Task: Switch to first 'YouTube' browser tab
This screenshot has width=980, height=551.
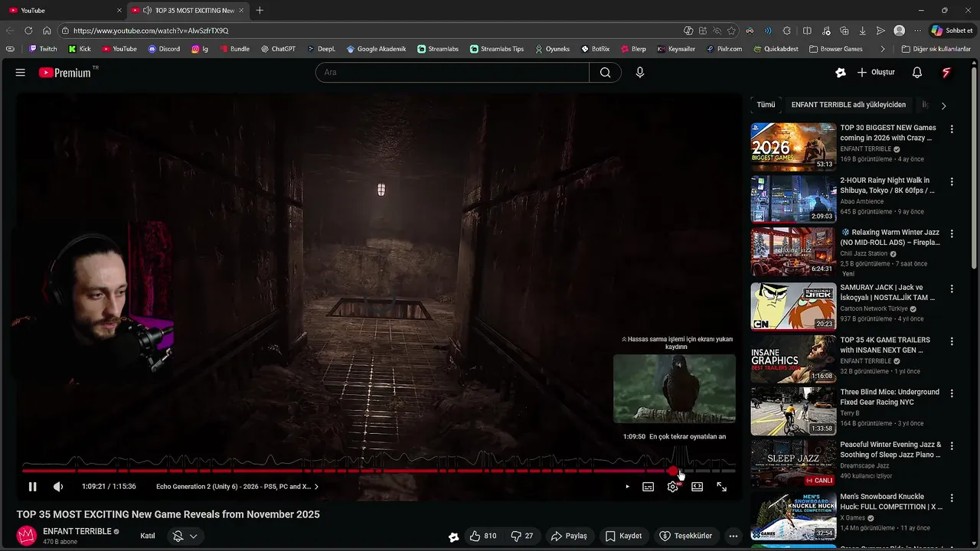Action: 64,10
